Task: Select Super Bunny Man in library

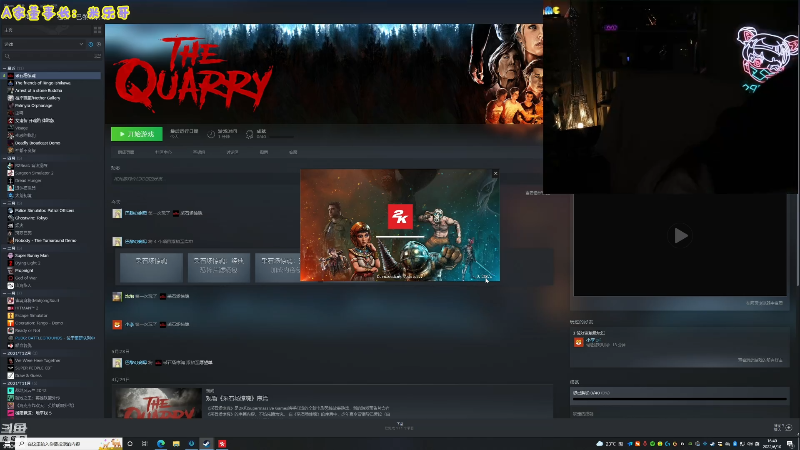Action: click(x=32, y=256)
